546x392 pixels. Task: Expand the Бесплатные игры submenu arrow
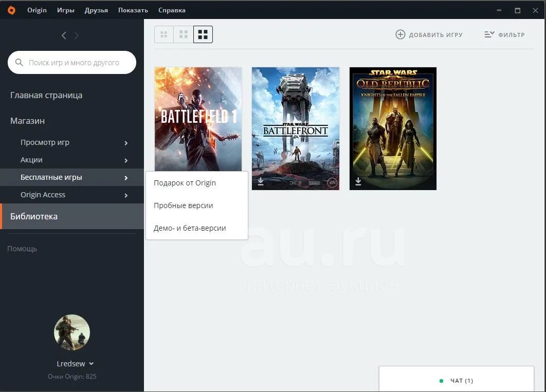(x=126, y=178)
